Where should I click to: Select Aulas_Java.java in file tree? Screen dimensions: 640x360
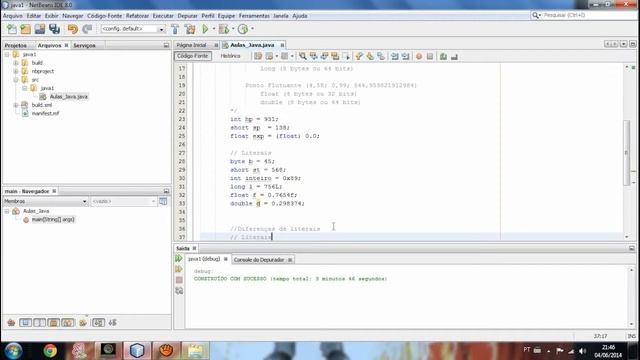(69, 97)
